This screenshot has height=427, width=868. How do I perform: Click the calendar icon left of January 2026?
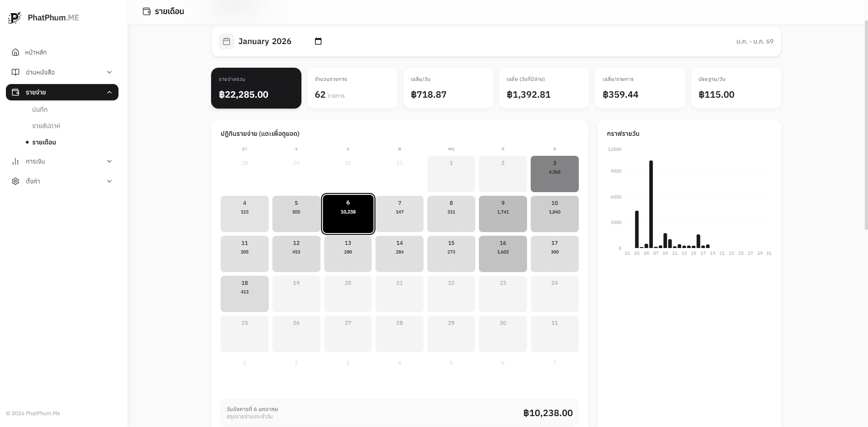(227, 41)
